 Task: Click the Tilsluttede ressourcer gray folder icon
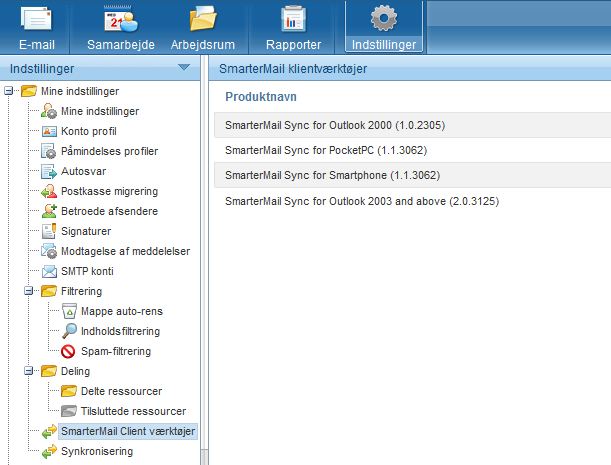click(x=69, y=411)
